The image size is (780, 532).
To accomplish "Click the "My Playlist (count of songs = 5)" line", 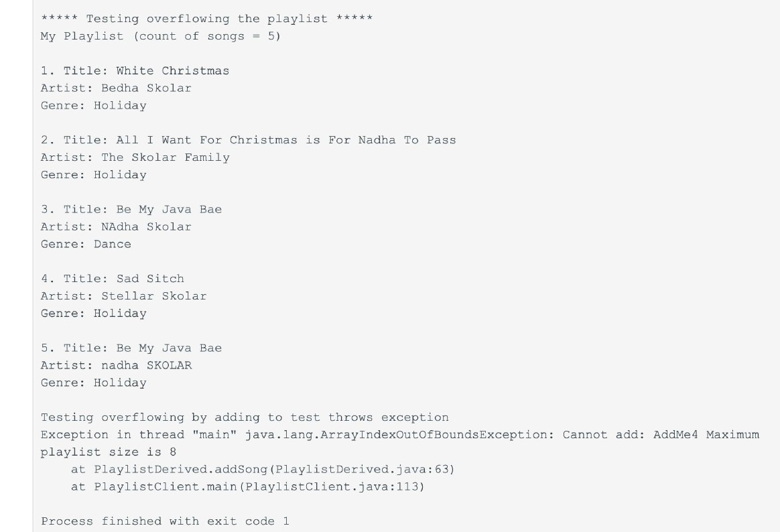I will coord(161,36).
